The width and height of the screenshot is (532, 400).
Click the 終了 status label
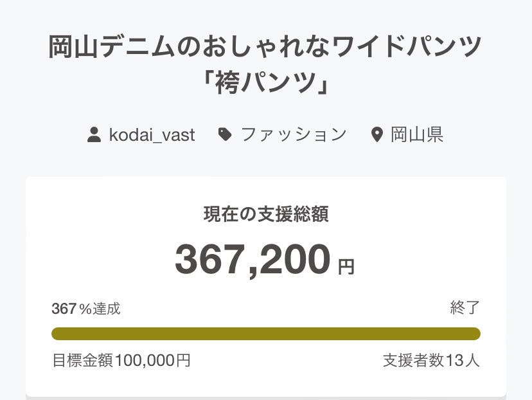pos(465,308)
